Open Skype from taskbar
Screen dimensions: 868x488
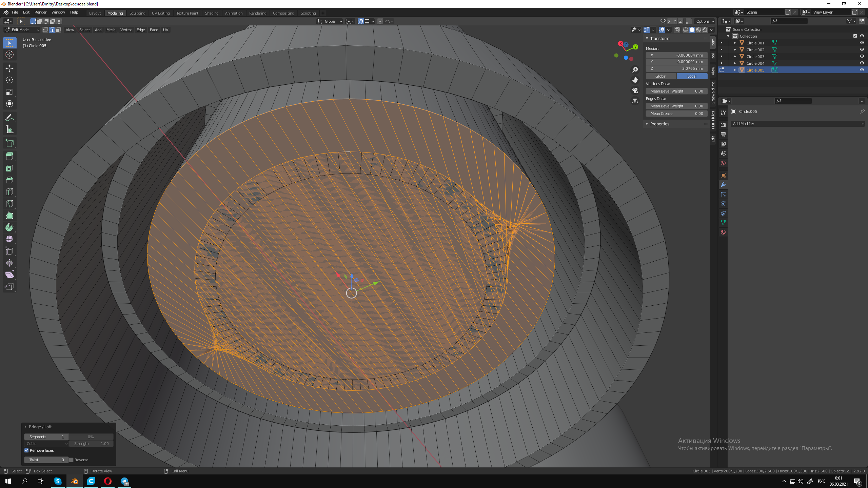click(x=58, y=481)
